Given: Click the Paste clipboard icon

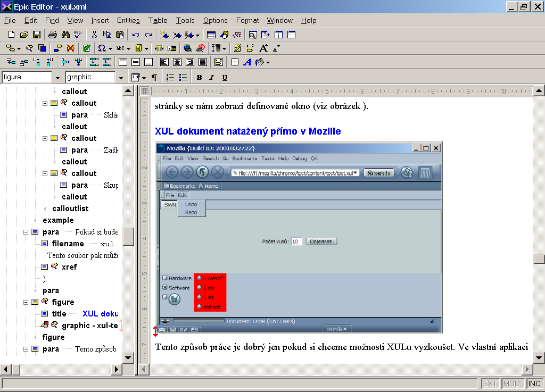Looking at the screenshot, I should 120,35.
